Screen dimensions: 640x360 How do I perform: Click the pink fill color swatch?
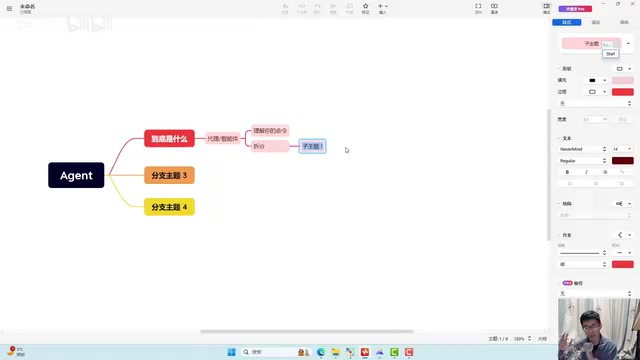622,80
